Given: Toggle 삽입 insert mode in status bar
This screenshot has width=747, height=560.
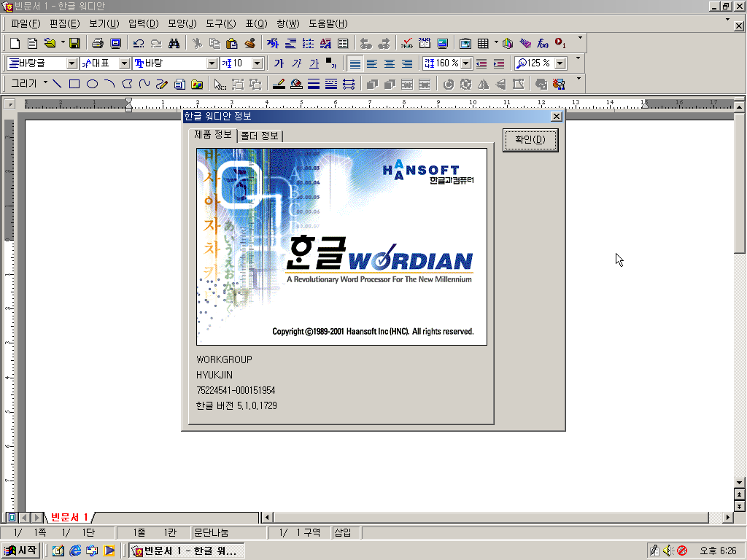Looking at the screenshot, I should (x=343, y=532).
